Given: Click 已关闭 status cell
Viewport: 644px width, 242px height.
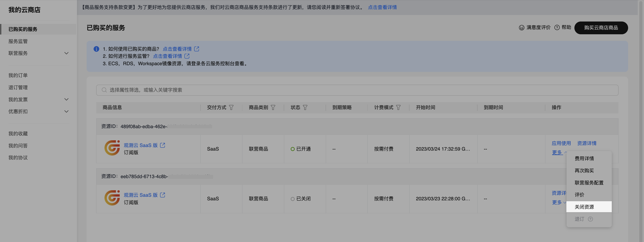Looking at the screenshot, I should click(x=301, y=199).
